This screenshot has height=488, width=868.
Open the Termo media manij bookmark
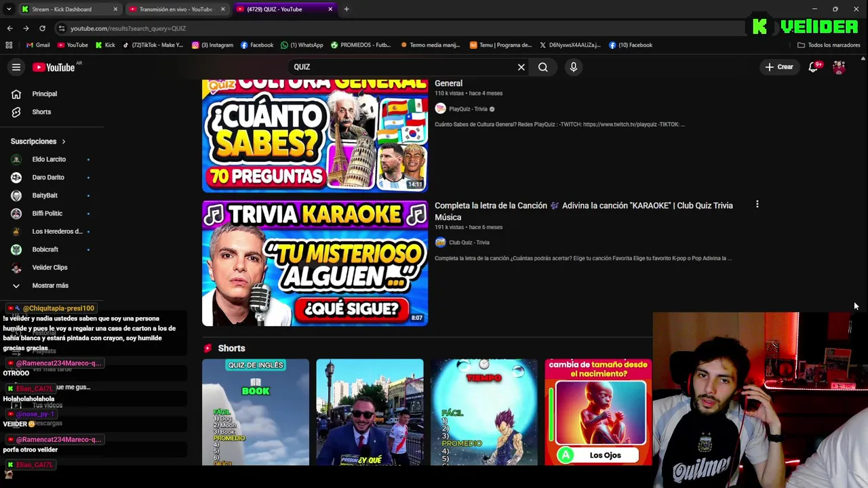click(430, 45)
